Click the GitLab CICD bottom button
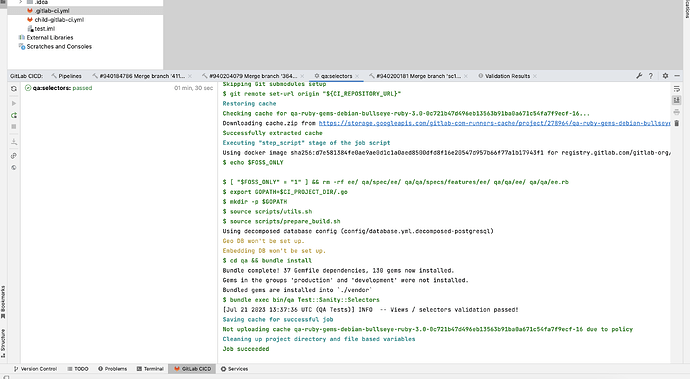Screen dimensions: 690x379 (x=192, y=369)
